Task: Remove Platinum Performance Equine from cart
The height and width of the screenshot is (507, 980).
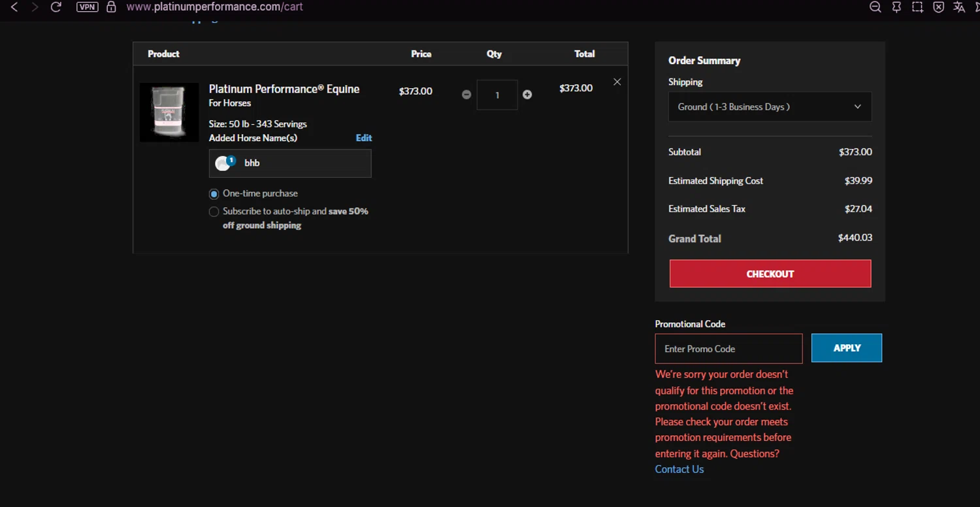Action: coord(617,82)
